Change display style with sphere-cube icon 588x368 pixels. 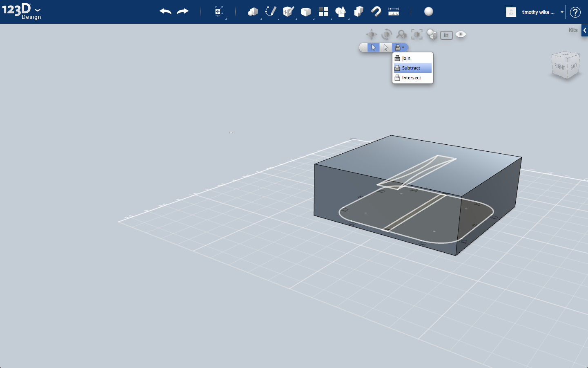click(x=432, y=35)
